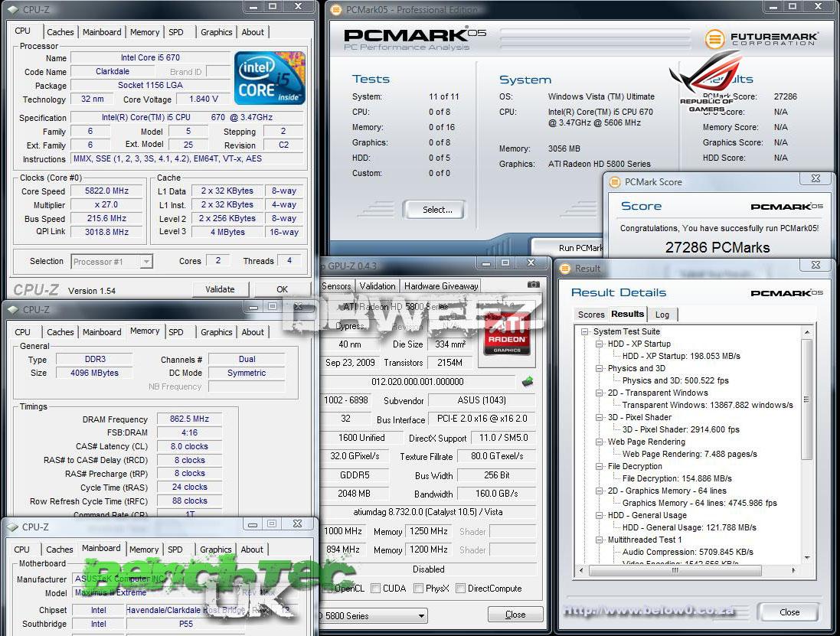Click the Result dialog orange icon
The height and width of the screenshot is (636, 840).
click(x=565, y=268)
